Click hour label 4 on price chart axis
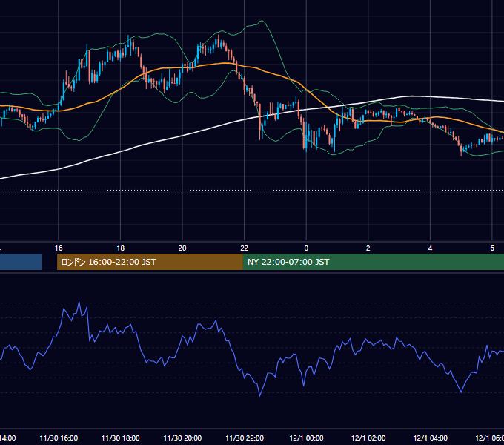504x445 pixels. click(x=430, y=248)
